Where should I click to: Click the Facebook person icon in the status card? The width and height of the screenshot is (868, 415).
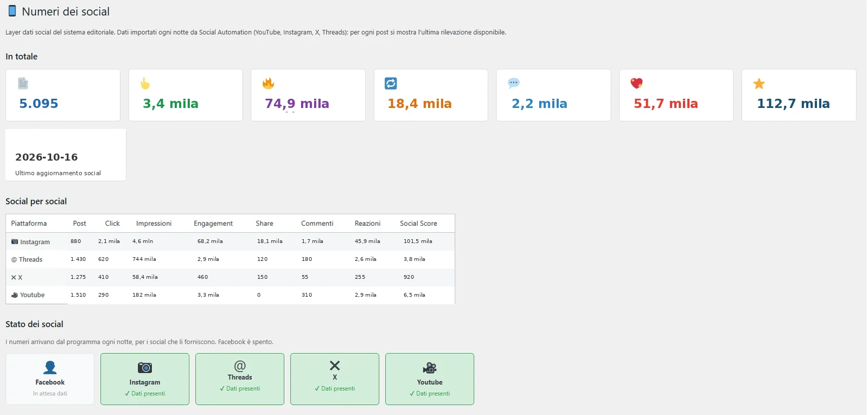click(50, 368)
